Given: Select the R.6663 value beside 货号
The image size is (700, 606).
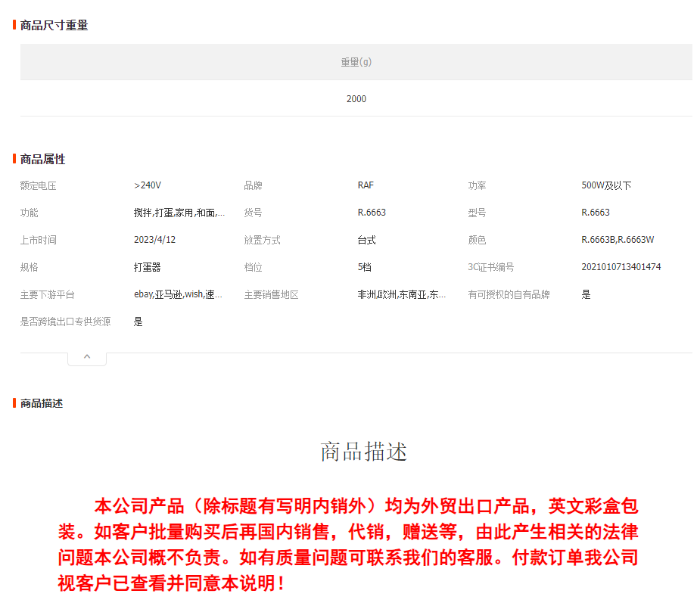Looking at the screenshot, I should tap(372, 213).
